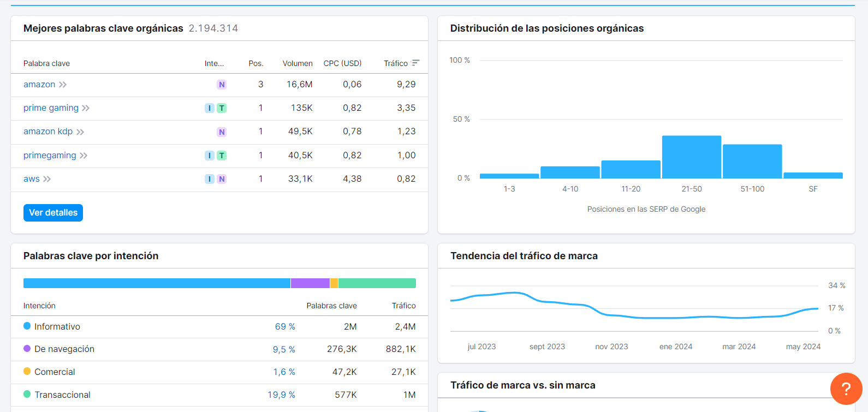Expand the double chevron next to prime gaming

point(86,108)
